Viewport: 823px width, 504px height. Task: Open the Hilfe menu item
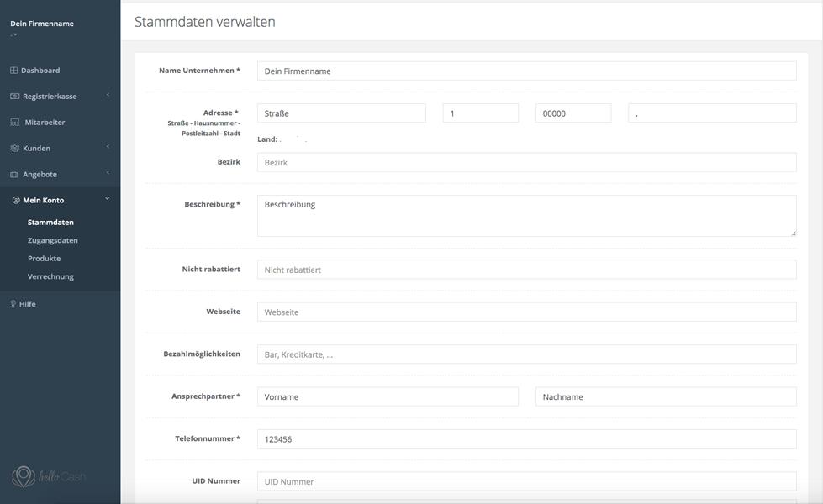pos(27,304)
